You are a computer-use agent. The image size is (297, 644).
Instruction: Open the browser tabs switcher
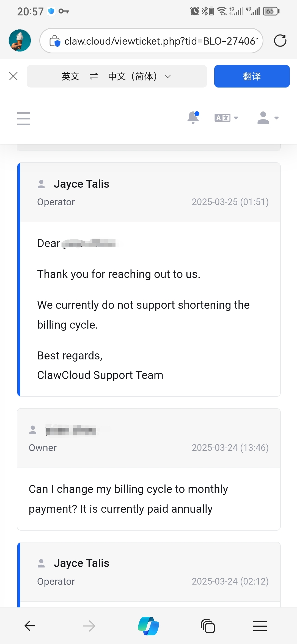point(208,626)
